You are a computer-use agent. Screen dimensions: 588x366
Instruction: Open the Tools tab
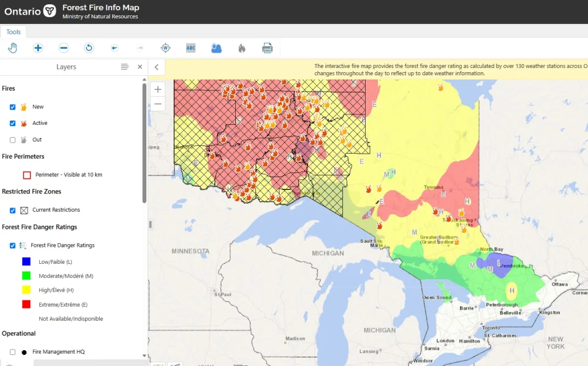[13, 32]
